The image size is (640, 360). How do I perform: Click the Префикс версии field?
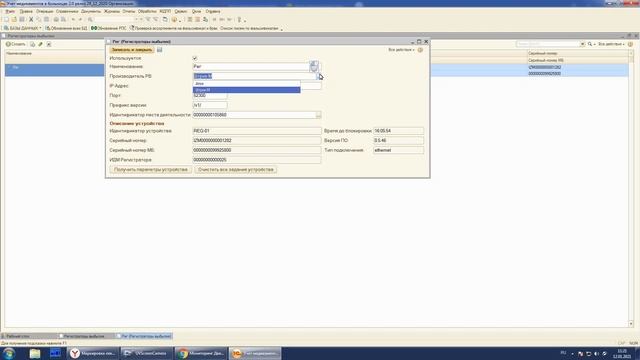tap(210, 105)
